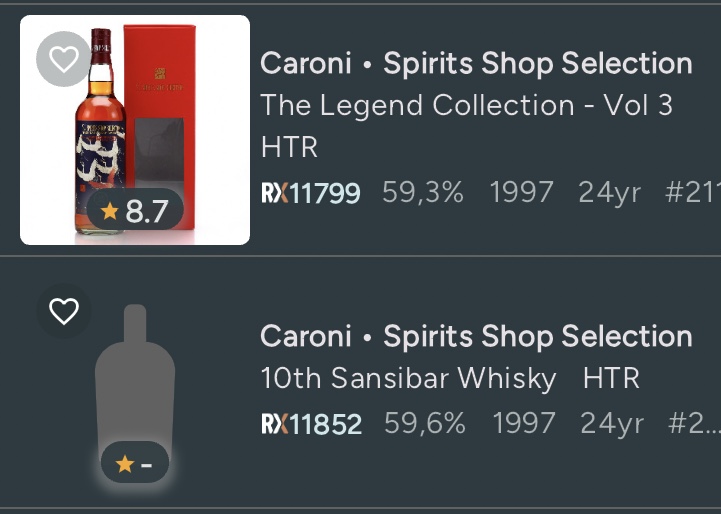This screenshot has width=721, height=514.
Task: Tap the empty star rating badge
Action: click(x=134, y=464)
